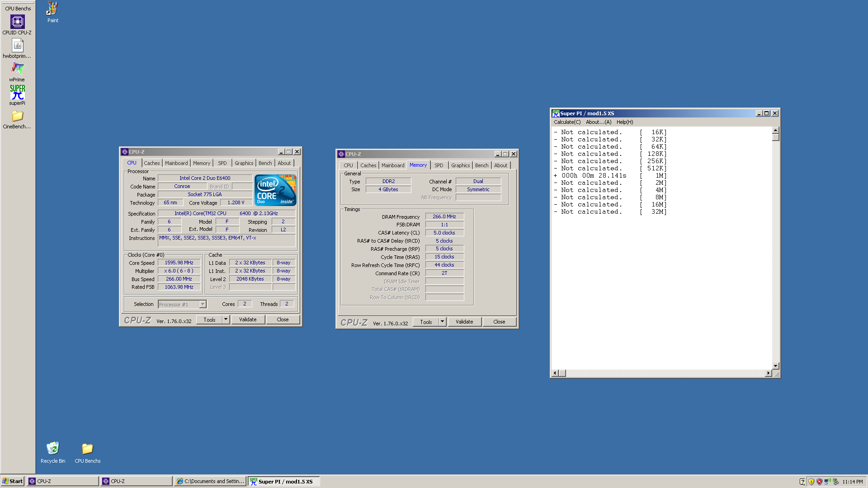
Task: Click the language bar help icon in taskbar
Action: (802, 482)
